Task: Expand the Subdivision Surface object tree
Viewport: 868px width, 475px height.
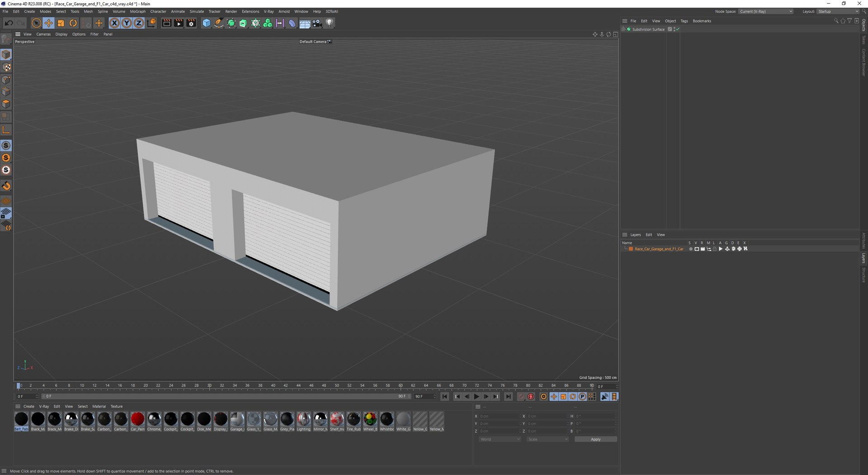Action: click(x=623, y=29)
